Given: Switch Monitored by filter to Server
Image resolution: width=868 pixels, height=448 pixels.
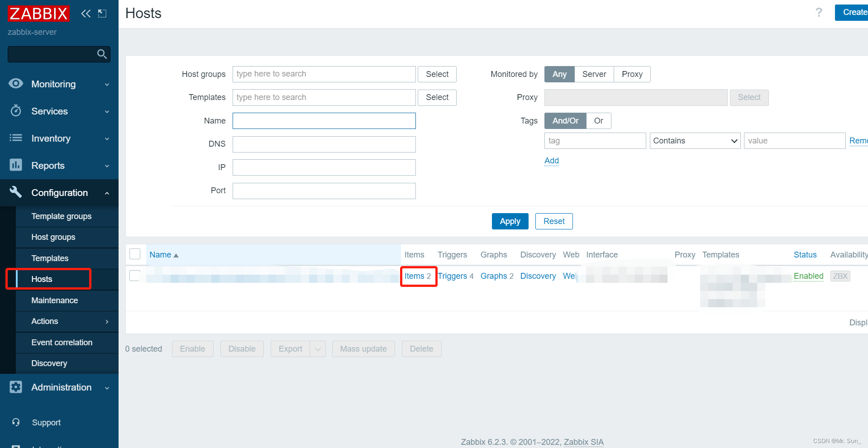Looking at the screenshot, I should pyautogui.click(x=594, y=74).
